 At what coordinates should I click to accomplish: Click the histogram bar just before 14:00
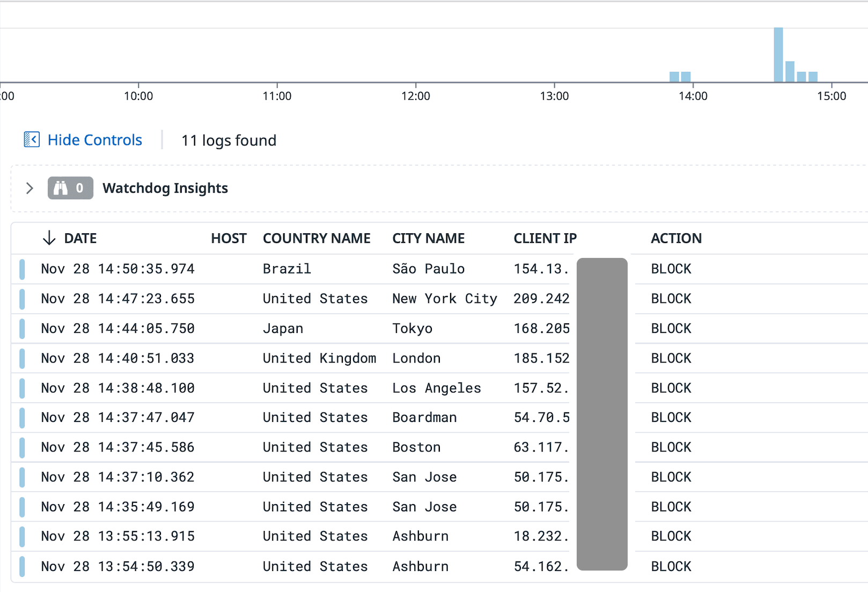pyautogui.click(x=686, y=77)
